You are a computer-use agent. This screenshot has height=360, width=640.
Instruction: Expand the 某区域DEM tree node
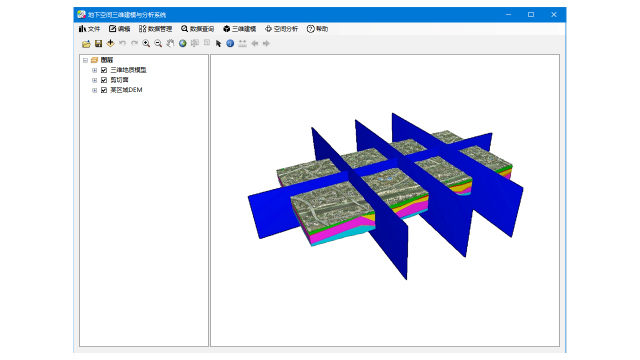(94, 90)
